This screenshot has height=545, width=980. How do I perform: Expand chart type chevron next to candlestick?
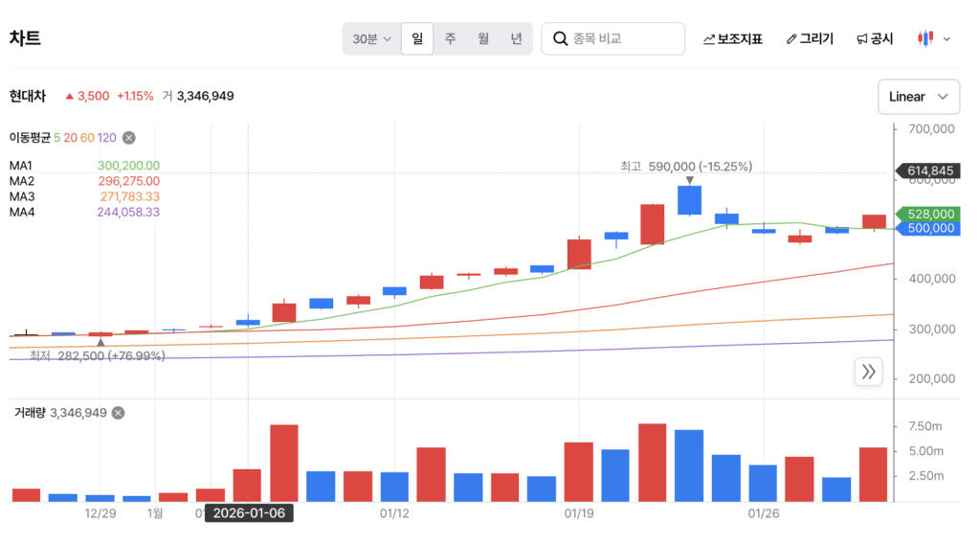[x=947, y=39]
